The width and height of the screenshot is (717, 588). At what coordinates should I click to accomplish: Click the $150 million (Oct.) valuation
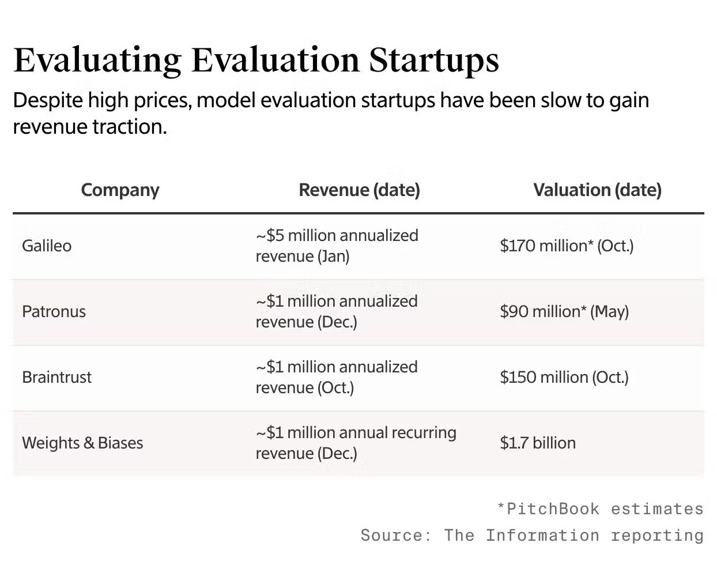(564, 377)
